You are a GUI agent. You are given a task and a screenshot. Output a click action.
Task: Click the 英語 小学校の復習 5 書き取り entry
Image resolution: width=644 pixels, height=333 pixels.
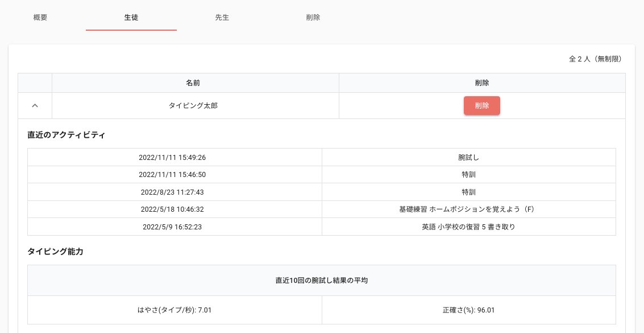[x=468, y=227]
